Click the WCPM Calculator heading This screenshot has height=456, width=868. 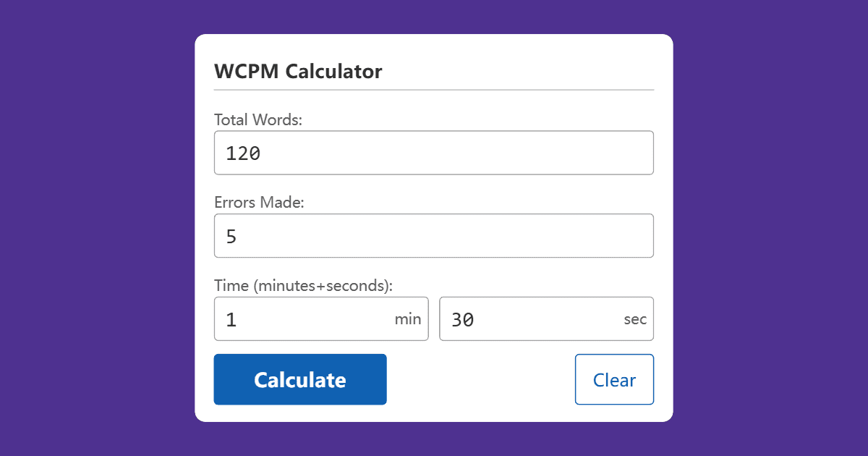tap(298, 71)
